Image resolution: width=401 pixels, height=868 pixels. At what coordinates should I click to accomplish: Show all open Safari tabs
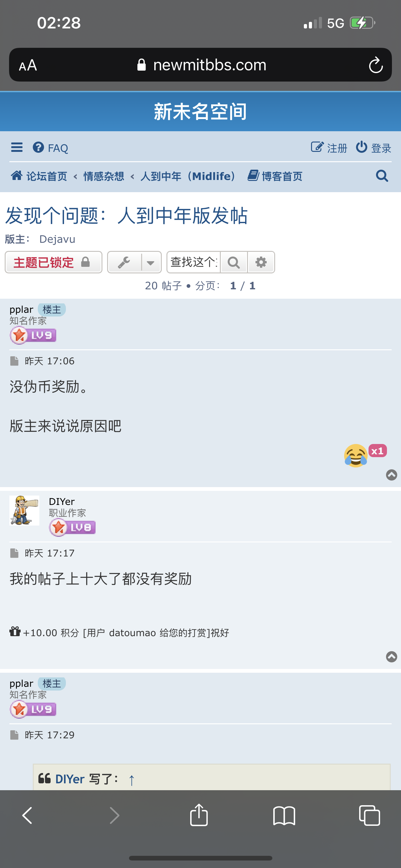tap(369, 815)
